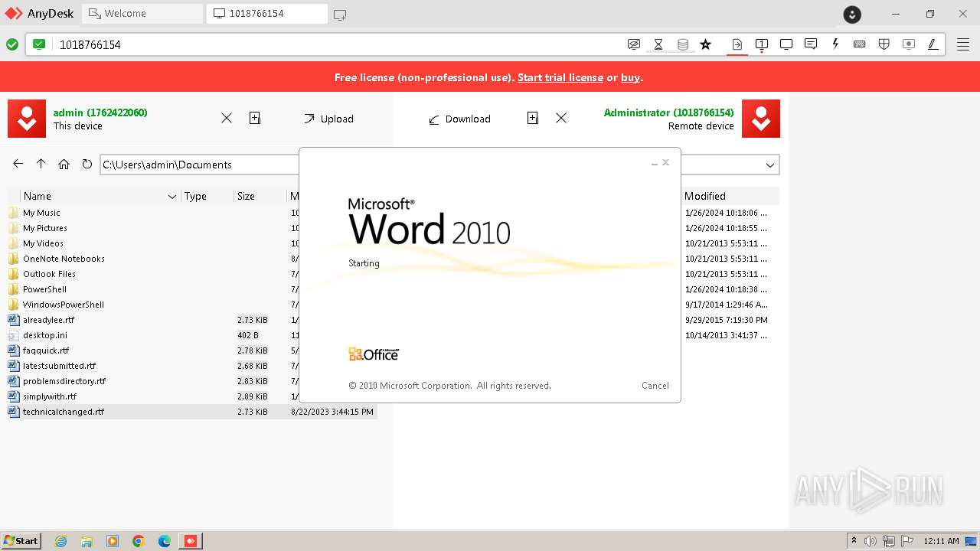
Task: Switch to the Welcome tab
Action: (142, 14)
